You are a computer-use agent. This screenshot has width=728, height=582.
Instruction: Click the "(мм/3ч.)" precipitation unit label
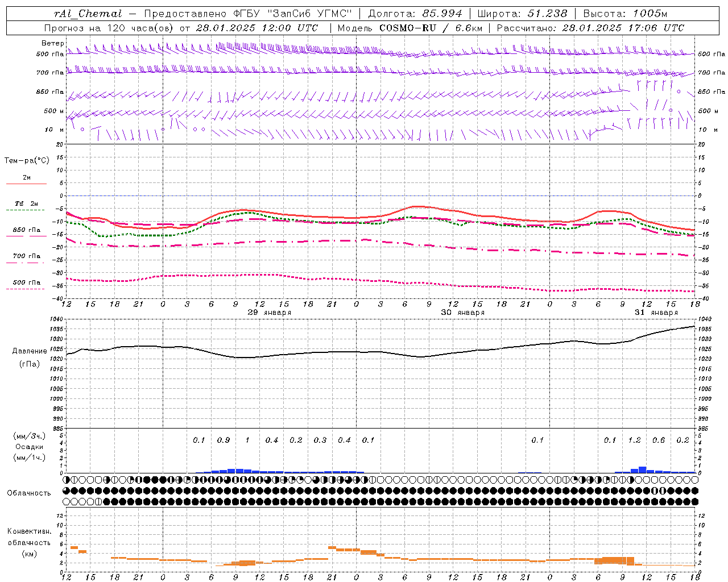pyautogui.click(x=29, y=436)
